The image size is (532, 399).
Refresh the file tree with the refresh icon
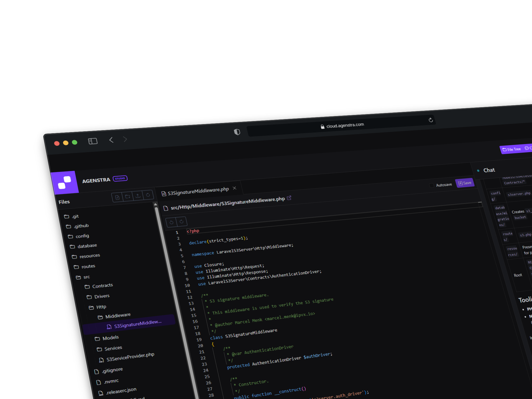[x=149, y=195]
